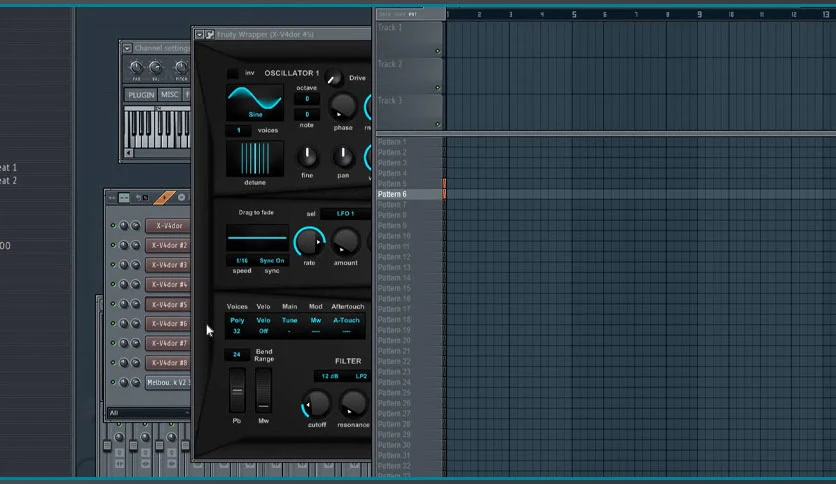Select the X-V4dor #7 channel button
Viewport: 836px width, 484px height.
[x=168, y=344]
